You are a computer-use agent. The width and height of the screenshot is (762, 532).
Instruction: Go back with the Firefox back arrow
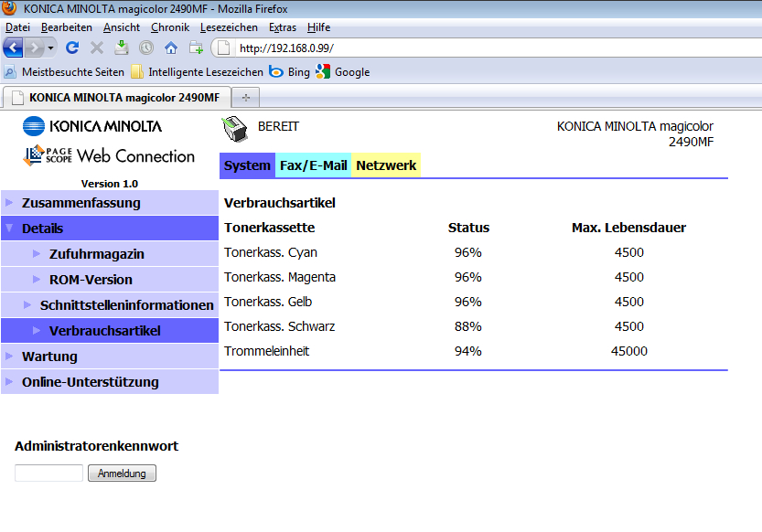point(13,48)
